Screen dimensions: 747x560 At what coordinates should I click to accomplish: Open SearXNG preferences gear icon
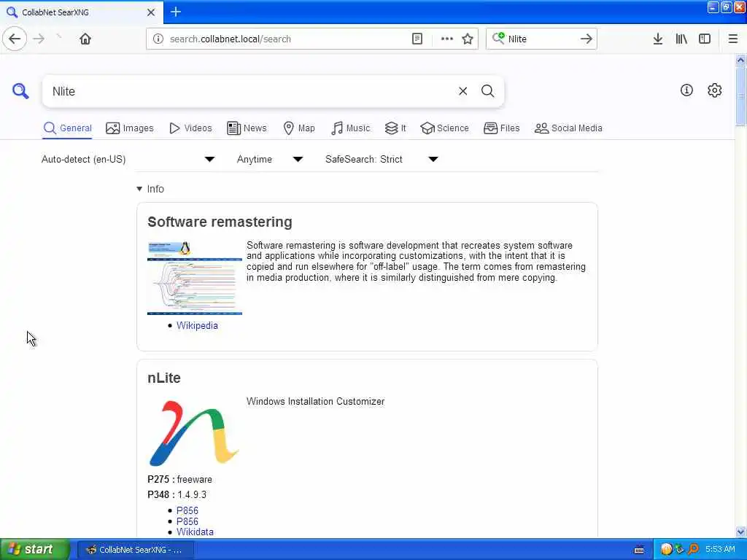point(715,90)
